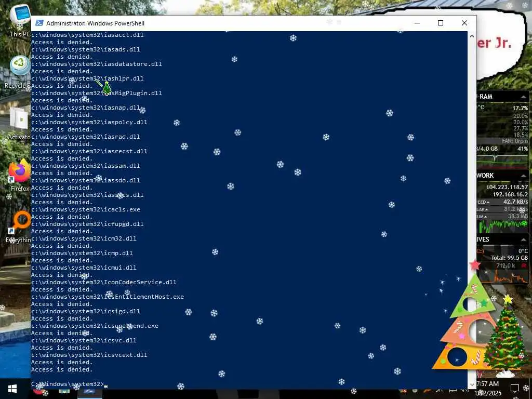The width and height of the screenshot is (532, 399).
Task: Click the icfupgd.dll output line
Action: (x=87, y=224)
